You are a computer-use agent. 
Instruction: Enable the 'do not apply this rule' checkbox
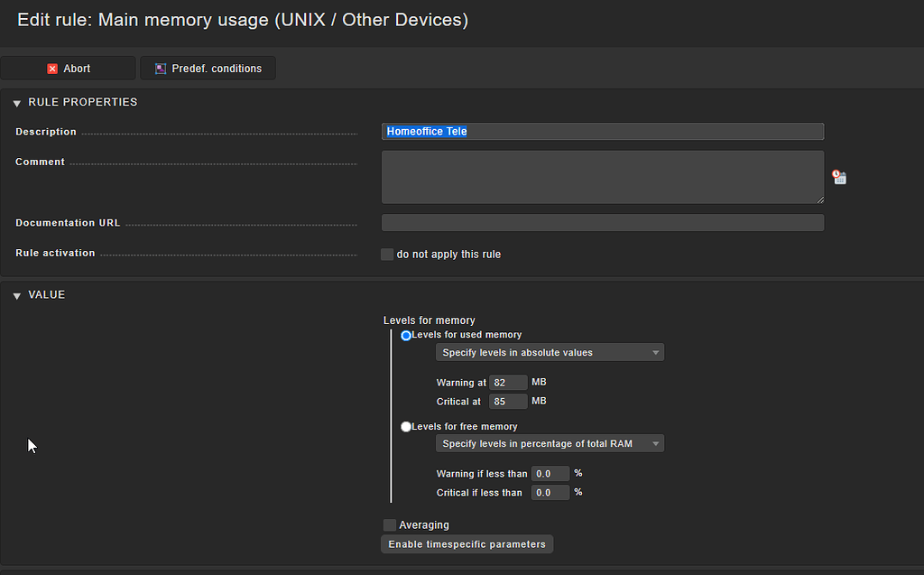(387, 255)
